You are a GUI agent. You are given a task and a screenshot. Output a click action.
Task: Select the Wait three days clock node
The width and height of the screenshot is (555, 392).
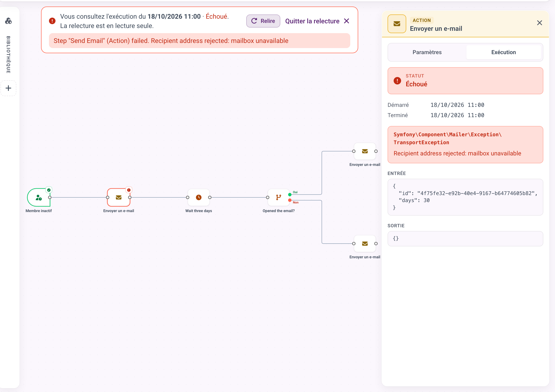point(199,197)
